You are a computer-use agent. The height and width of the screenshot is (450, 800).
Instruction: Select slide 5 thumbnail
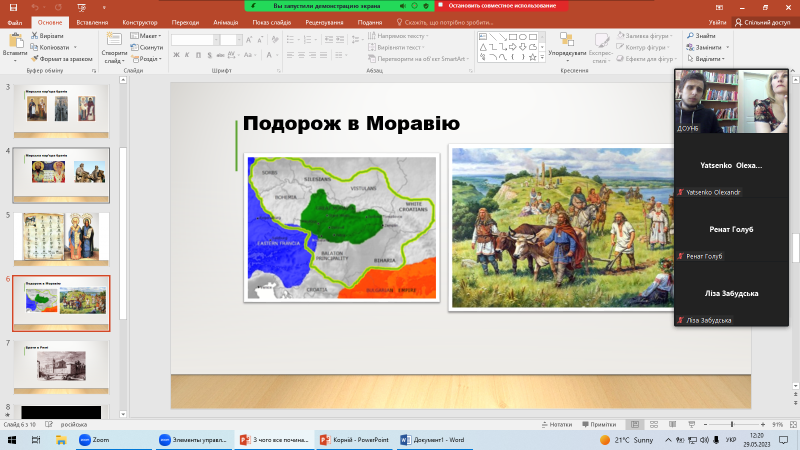[61, 239]
